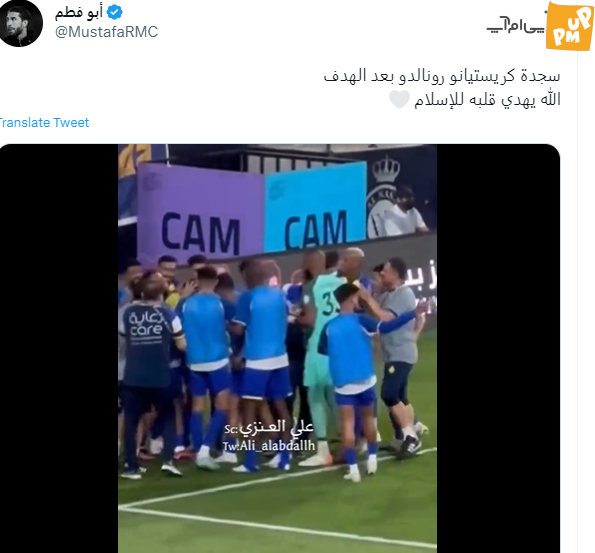The width and height of the screenshot is (595, 553).
Task: Click the care logo on the vest
Action: pyautogui.click(x=145, y=325)
